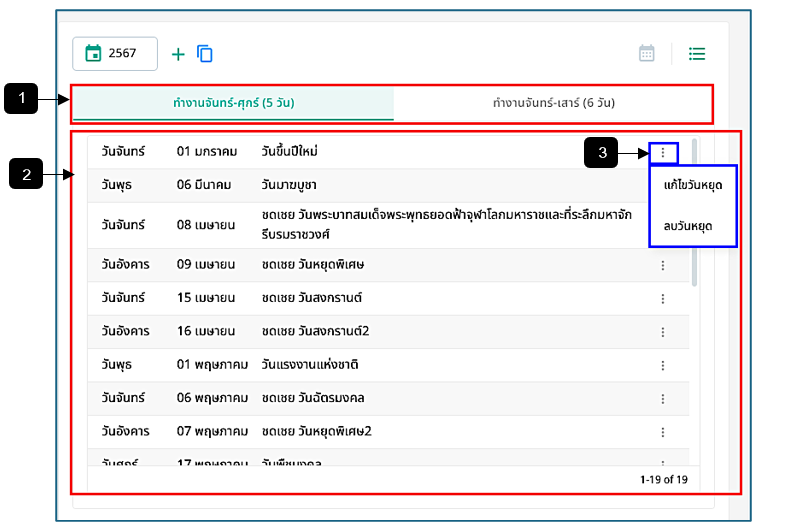Click date 16 เมษายน
Screen dimensions: 808x522
pyautogui.click(x=206, y=331)
